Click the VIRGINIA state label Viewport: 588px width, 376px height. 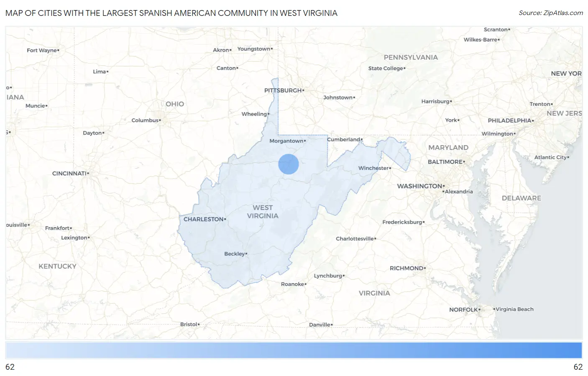(x=374, y=293)
